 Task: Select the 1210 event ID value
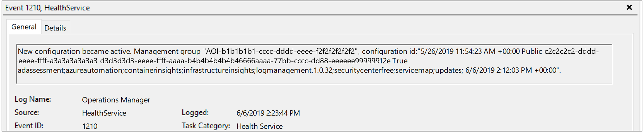click(x=90, y=126)
